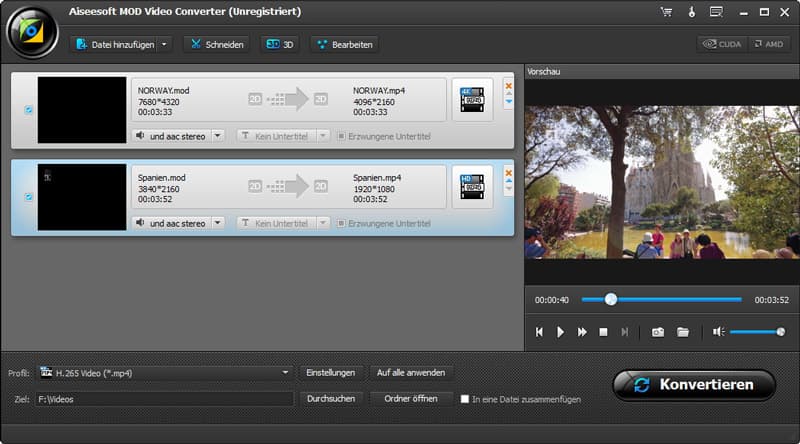
Task: Add a file via Datei hinzufügen
Action: [115, 45]
